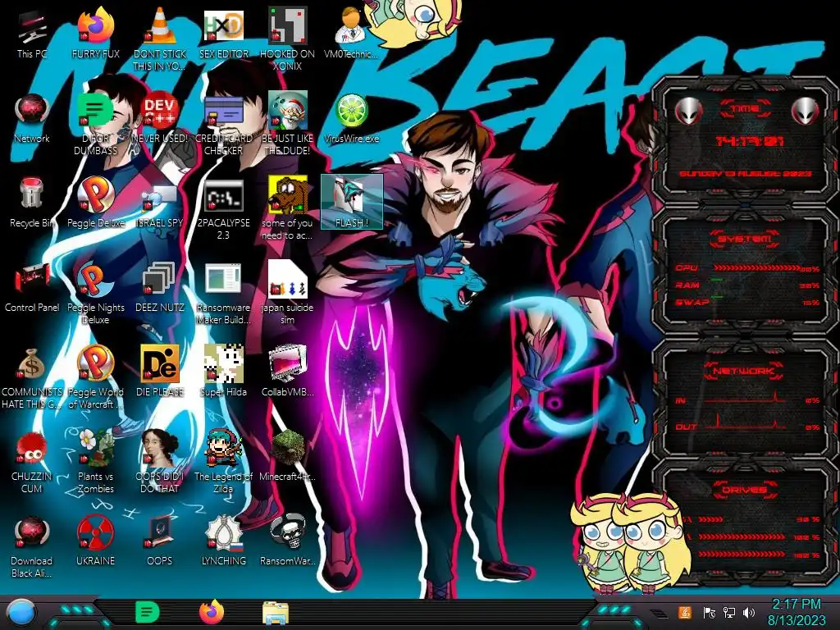Open the Recycle Bin
Screen dimensions: 840x630
[x=32, y=203]
